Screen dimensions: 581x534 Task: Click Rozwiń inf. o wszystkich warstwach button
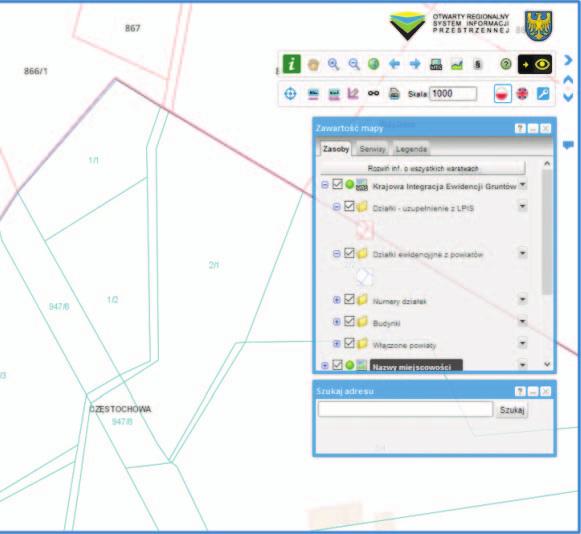pyautogui.click(x=423, y=168)
